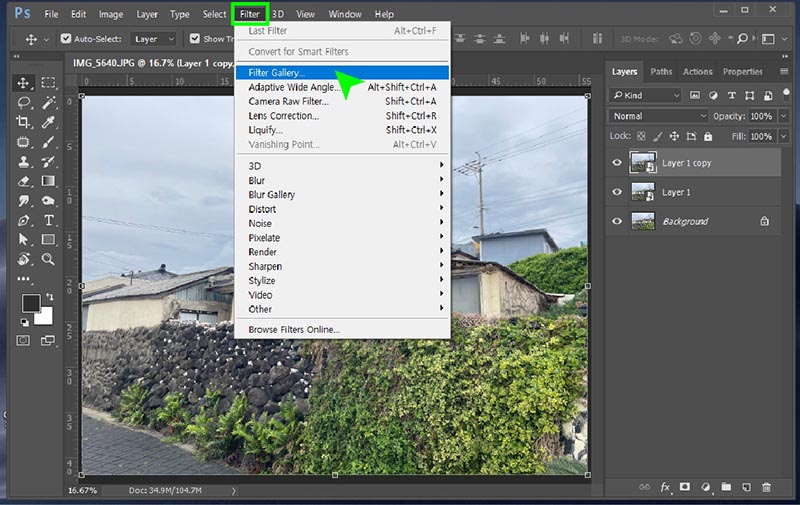Select the Rectangular Marquee tool
800x505 pixels.
(48, 83)
